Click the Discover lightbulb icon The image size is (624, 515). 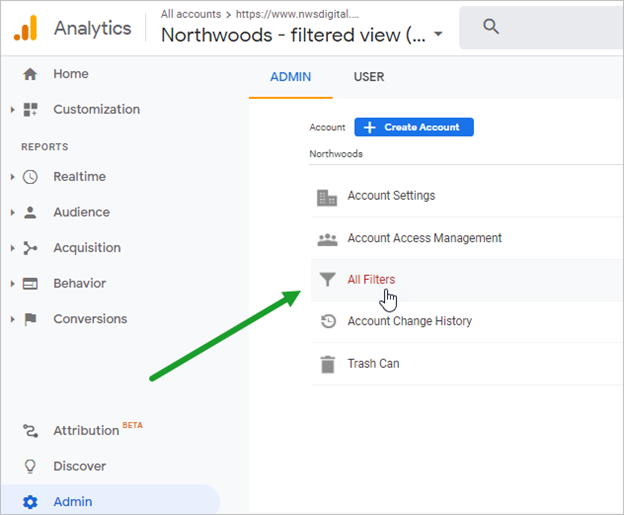click(x=30, y=466)
